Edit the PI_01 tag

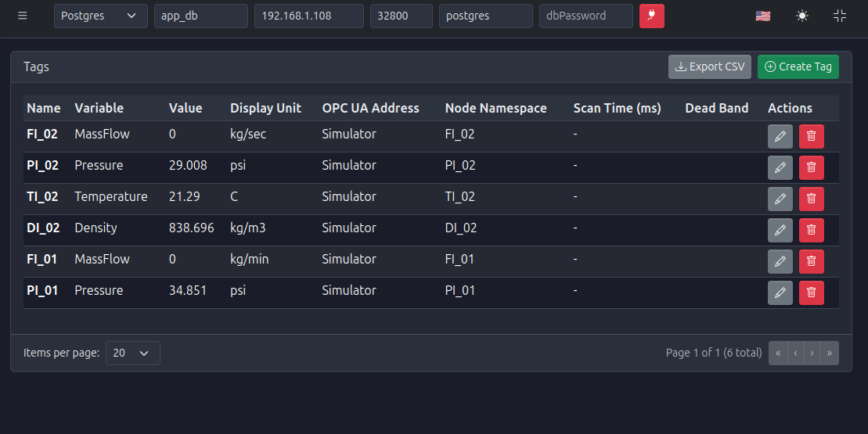pyautogui.click(x=780, y=292)
